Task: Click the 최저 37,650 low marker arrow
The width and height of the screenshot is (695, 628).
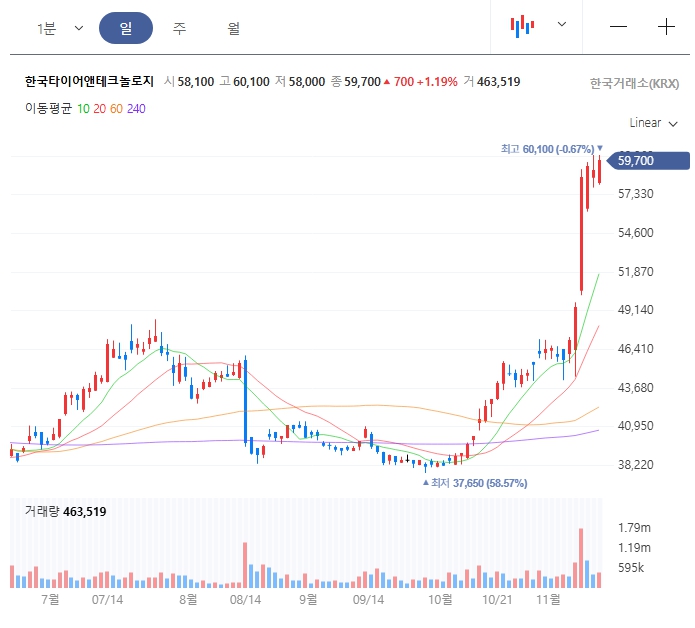Action: tap(426, 483)
